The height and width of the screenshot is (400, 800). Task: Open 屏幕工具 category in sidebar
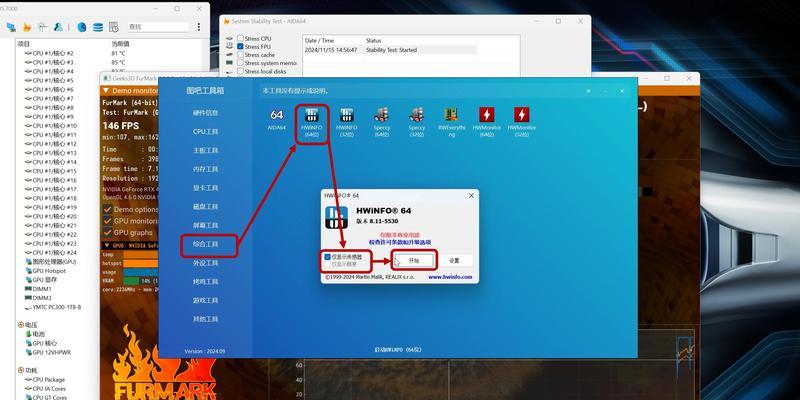205,226
